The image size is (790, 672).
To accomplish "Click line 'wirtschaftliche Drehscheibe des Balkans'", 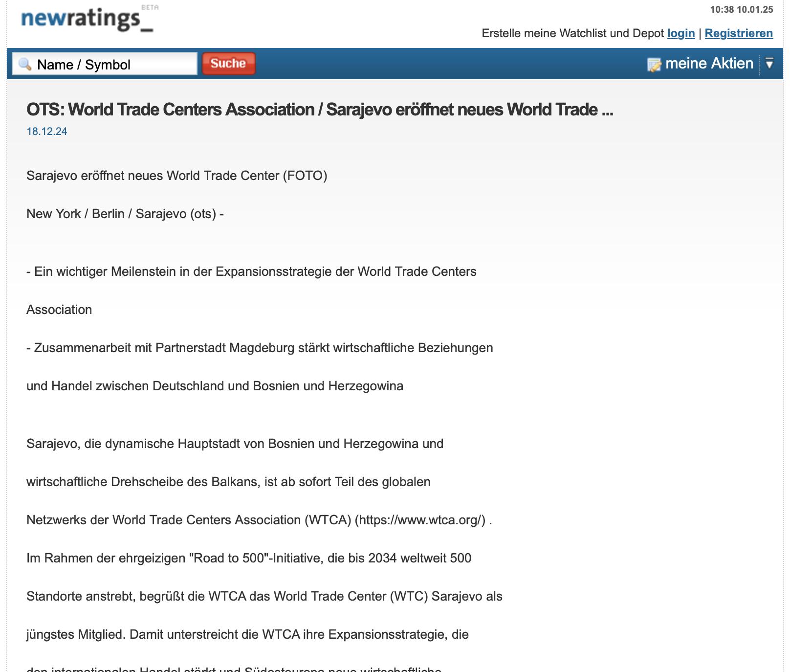I will click(x=228, y=482).
